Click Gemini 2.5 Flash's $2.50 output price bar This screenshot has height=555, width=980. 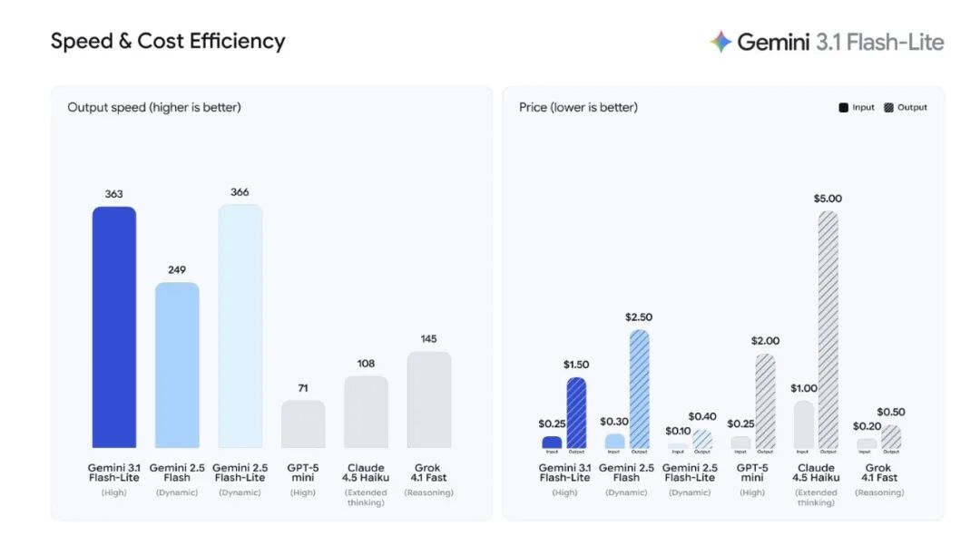click(639, 390)
